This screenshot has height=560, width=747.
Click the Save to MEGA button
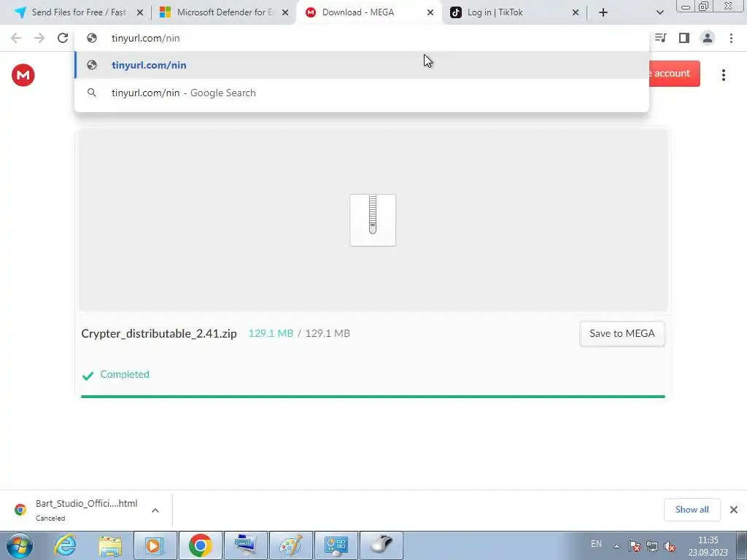tap(622, 334)
